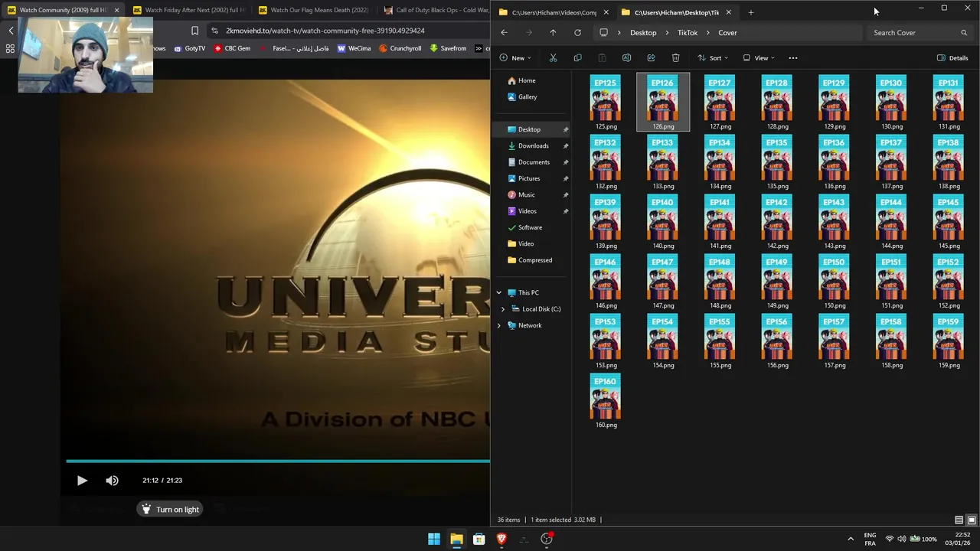Show more bookmarks with the overflow chevron
The width and height of the screenshot is (980, 551).
pos(479,48)
